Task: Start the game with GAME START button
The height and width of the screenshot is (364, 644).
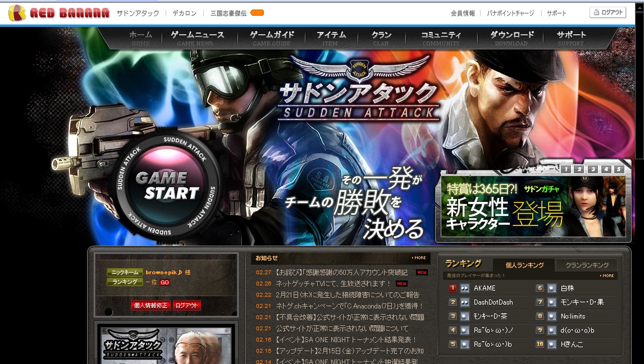Action: (166, 186)
